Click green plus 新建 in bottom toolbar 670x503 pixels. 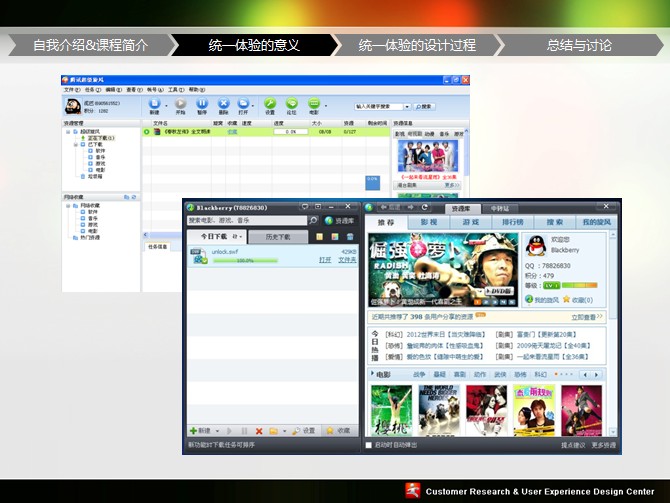click(200, 431)
